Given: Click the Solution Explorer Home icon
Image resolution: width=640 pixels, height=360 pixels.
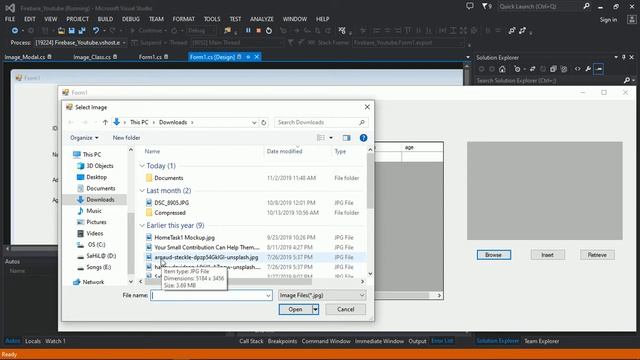Looking at the screenshot, I should (x=502, y=69).
